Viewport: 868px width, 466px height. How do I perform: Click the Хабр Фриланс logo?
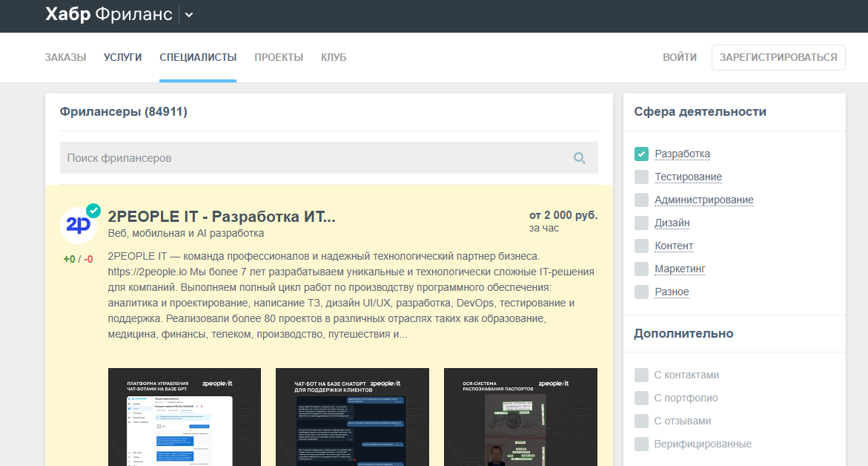[108, 15]
